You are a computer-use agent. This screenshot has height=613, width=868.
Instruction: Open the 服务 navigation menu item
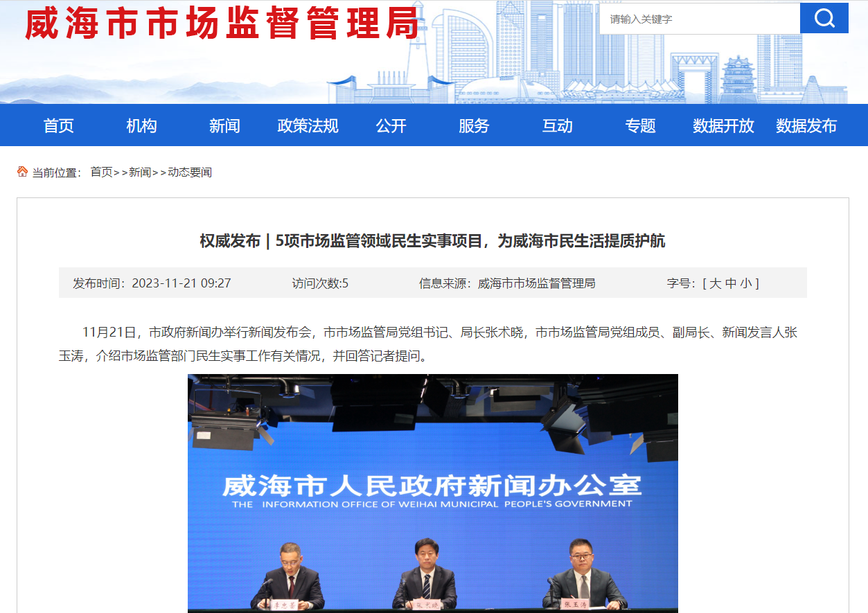click(474, 125)
